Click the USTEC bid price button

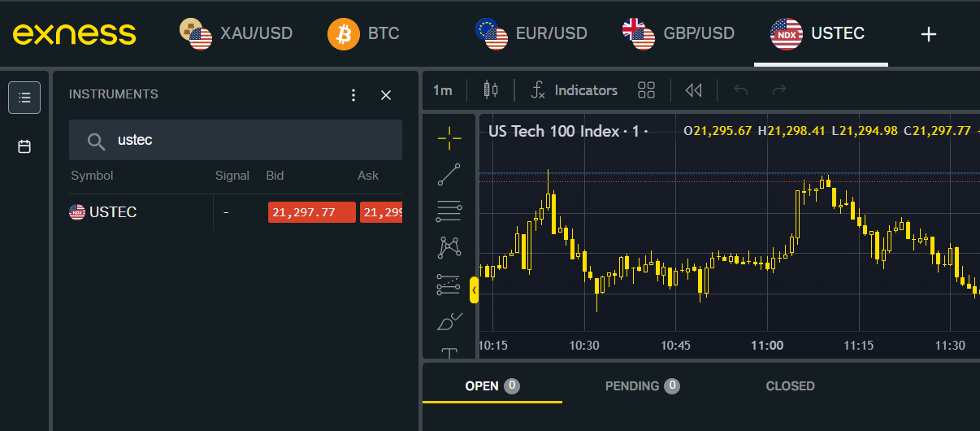(x=311, y=212)
